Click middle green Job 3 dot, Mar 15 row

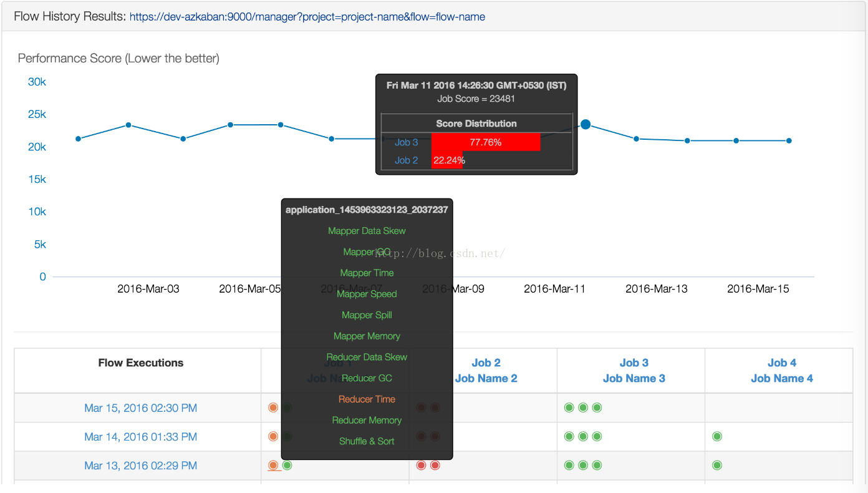tap(583, 408)
